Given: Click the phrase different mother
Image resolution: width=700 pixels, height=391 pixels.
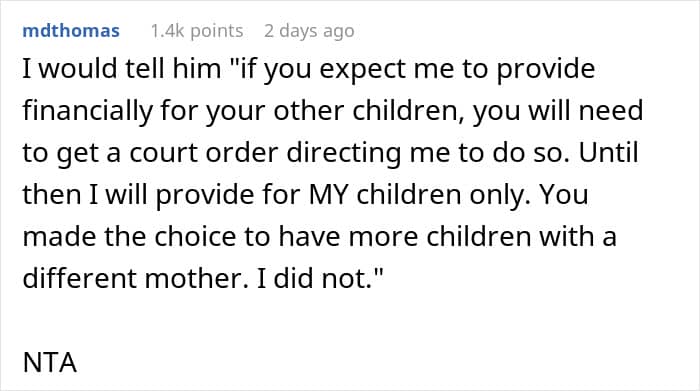Looking at the screenshot, I should pyautogui.click(x=135, y=279).
